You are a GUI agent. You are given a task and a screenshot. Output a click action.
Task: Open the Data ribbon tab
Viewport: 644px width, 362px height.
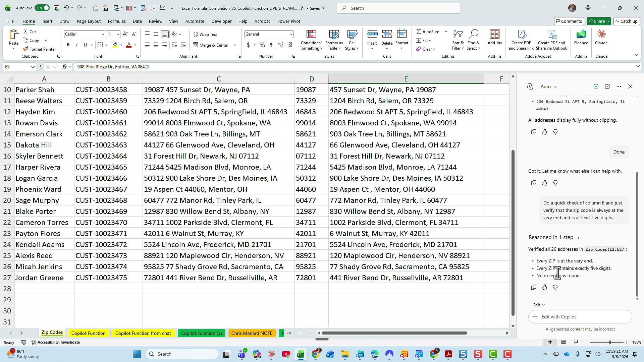pyautogui.click(x=137, y=21)
